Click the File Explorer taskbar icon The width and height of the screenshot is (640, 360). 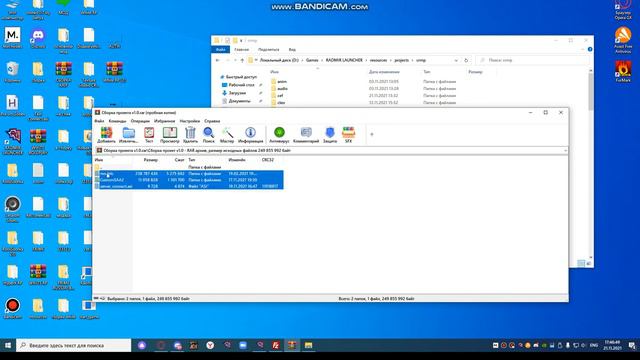pyautogui.click(x=309, y=345)
